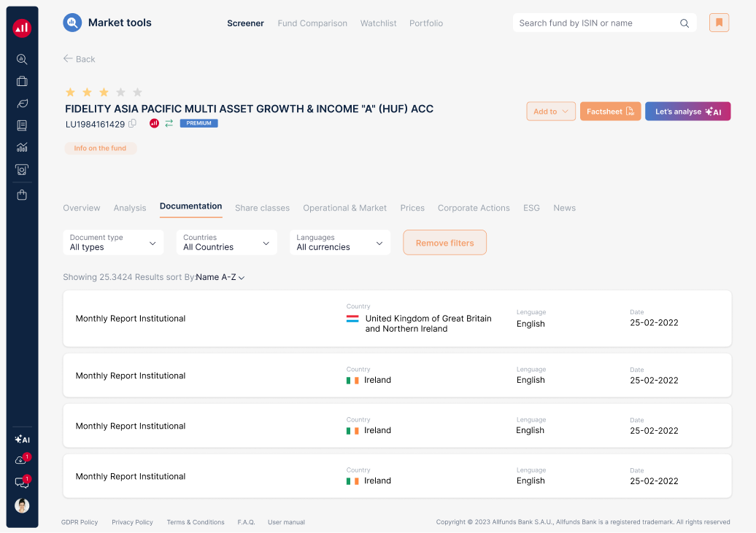Click Let's analyse AI button
The height and width of the screenshot is (533, 756).
pos(687,112)
